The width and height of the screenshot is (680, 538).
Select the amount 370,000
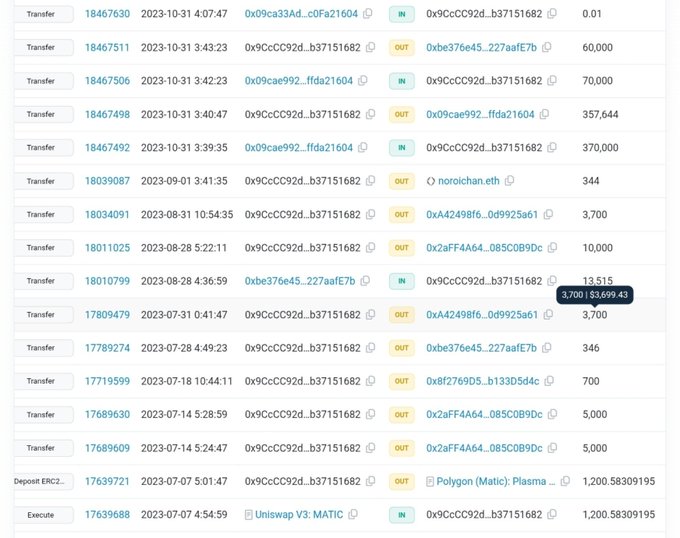coord(600,148)
